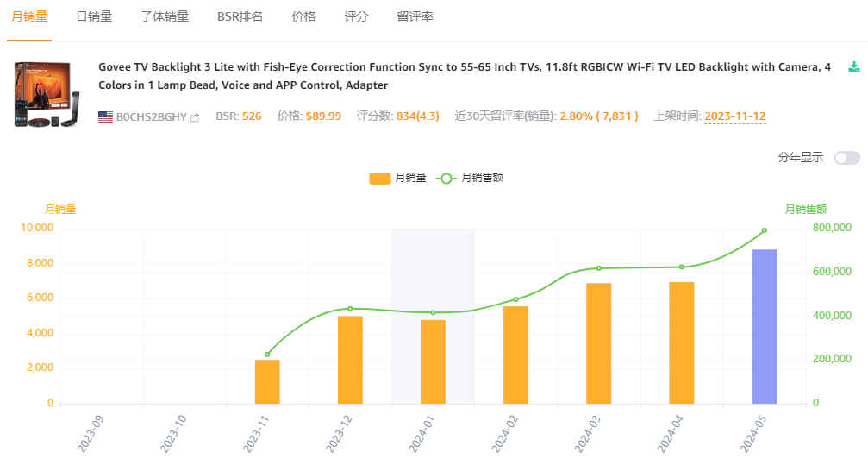The height and width of the screenshot is (465, 868).
Task: Open ASIN external link icon beside B0CHS2BGHY
Action: pyautogui.click(x=194, y=117)
